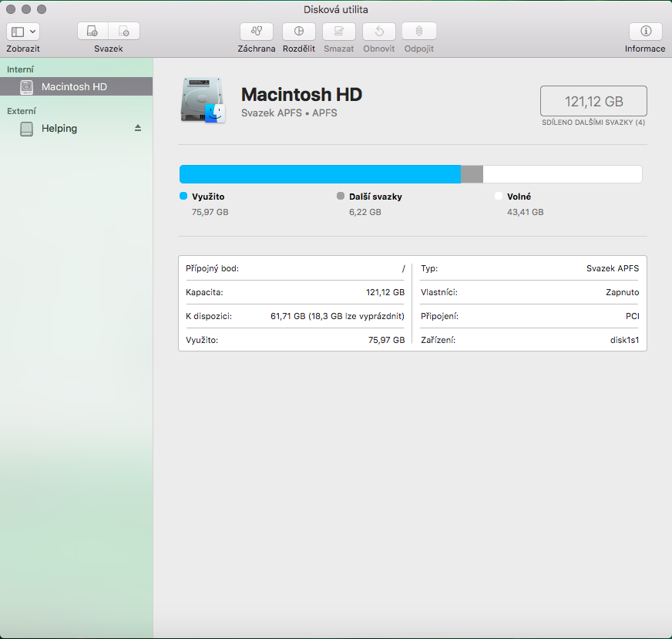Click the Obnovit restore icon
This screenshot has height=639, width=672.
(379, 32)
